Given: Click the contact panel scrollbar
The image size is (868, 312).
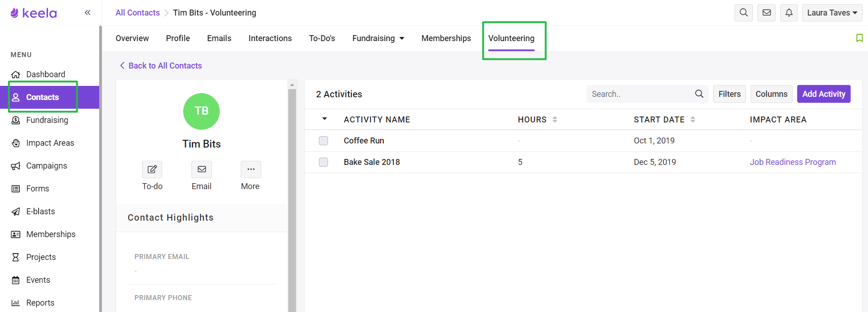Looking at the screenshot, I should (292, 200).
